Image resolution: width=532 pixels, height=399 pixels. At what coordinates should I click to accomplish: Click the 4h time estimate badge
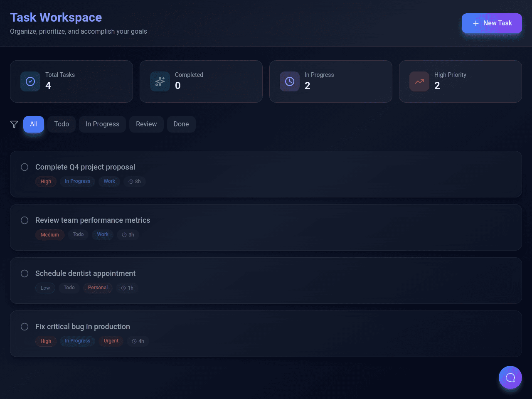(138, 341)
